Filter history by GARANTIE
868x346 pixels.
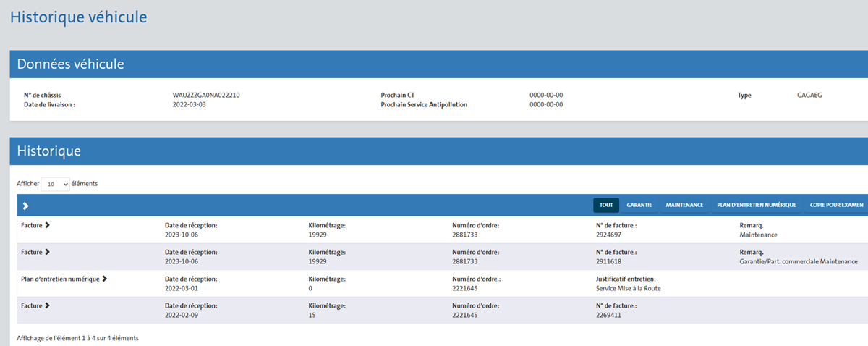tap(639, 205)
